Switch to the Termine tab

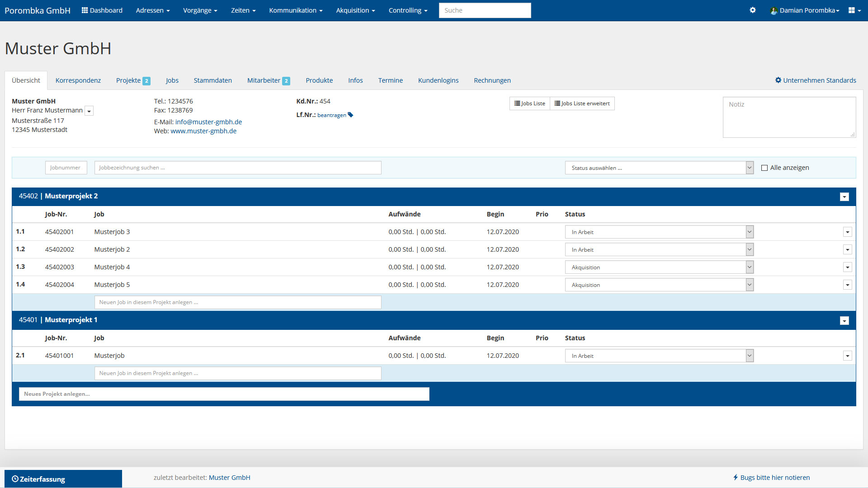click(x=391, y=80)
